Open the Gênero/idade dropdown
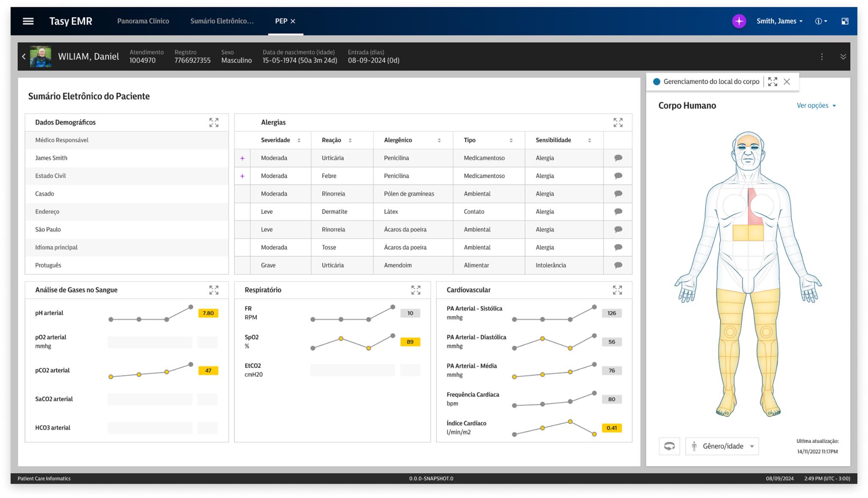Image resolution: width=868 pixels, height=498 pixels. point(722,446)
